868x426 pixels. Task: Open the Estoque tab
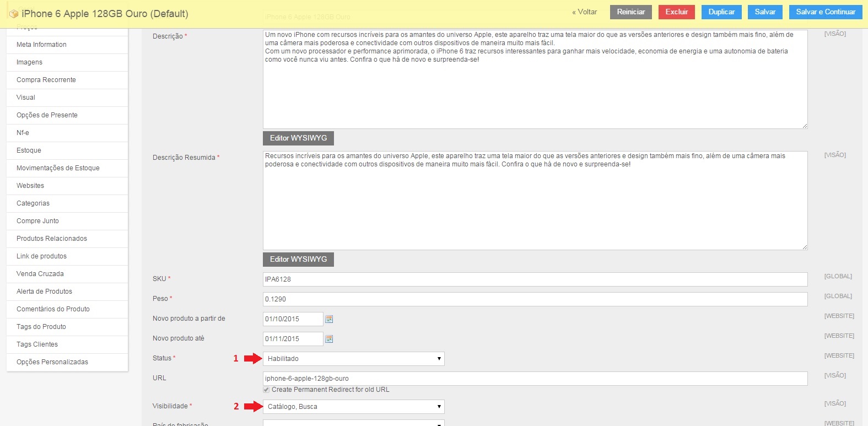point(67,150)
